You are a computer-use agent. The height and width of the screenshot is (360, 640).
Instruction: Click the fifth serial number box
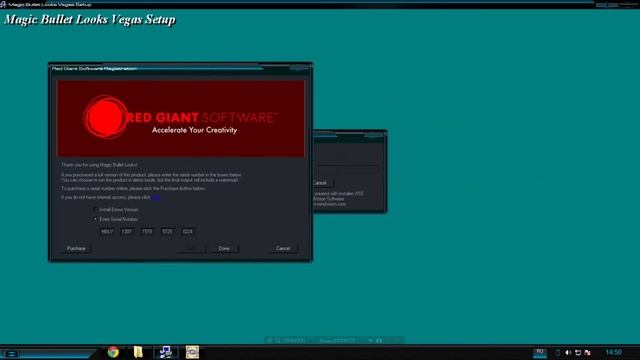tap(188, 231)
